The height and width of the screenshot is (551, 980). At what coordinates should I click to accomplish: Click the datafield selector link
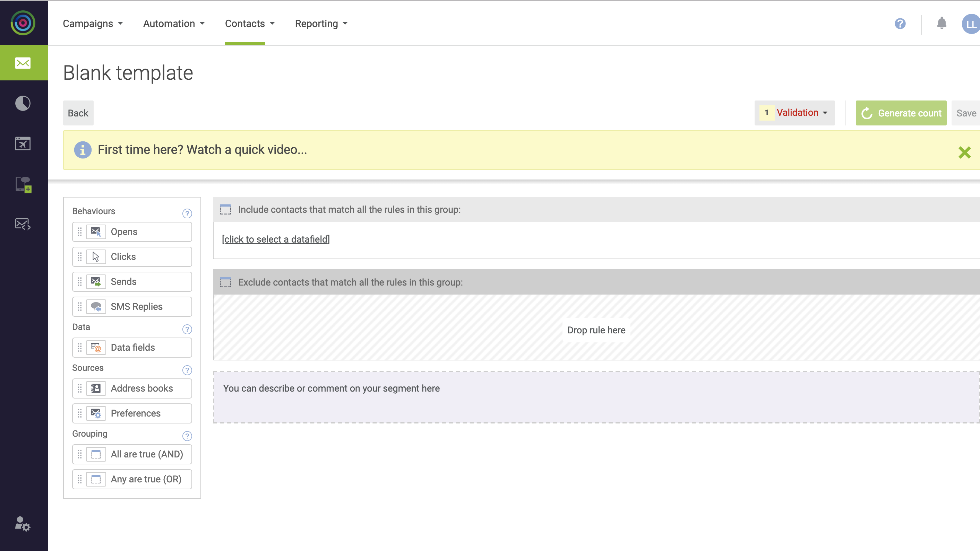pos(276,239)
